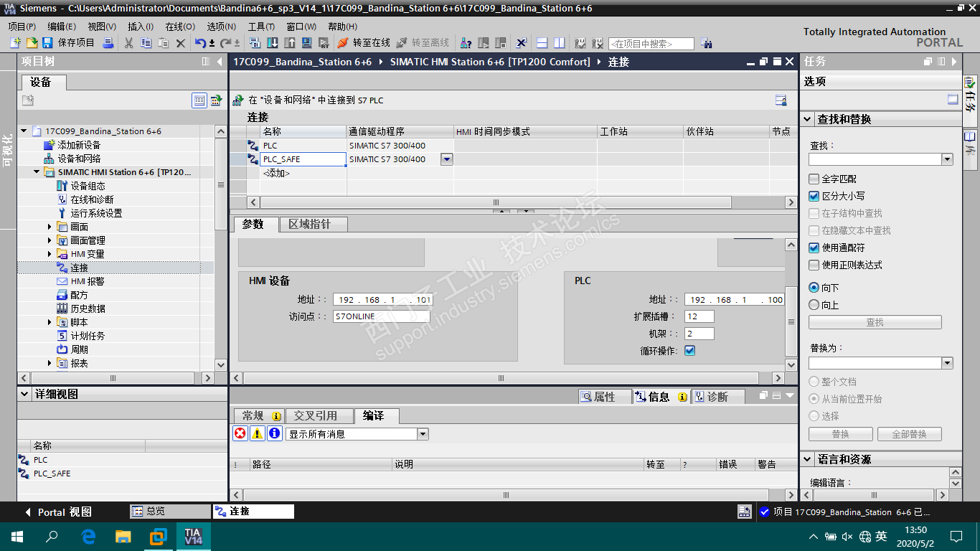Click the PLC 扩展插槽 expansion slot field
980x551 pixels.
point(699,316)
